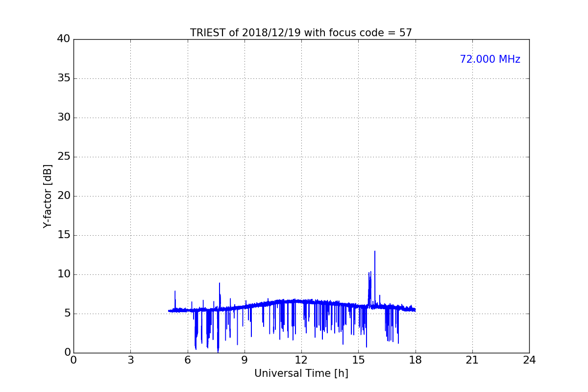Click the X-axis tick value "3"
Image resolution: width=588 pixels, height=392 pixels.
point(130,360)
